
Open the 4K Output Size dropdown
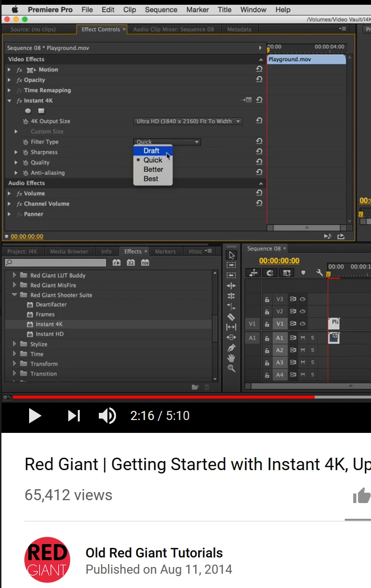[188, 121]
